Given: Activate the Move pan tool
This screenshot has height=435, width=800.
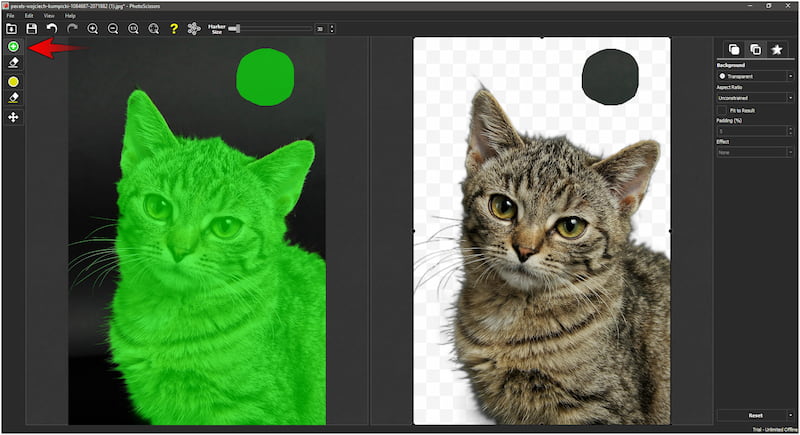Looking at the screenshot, I should [13, 117].
